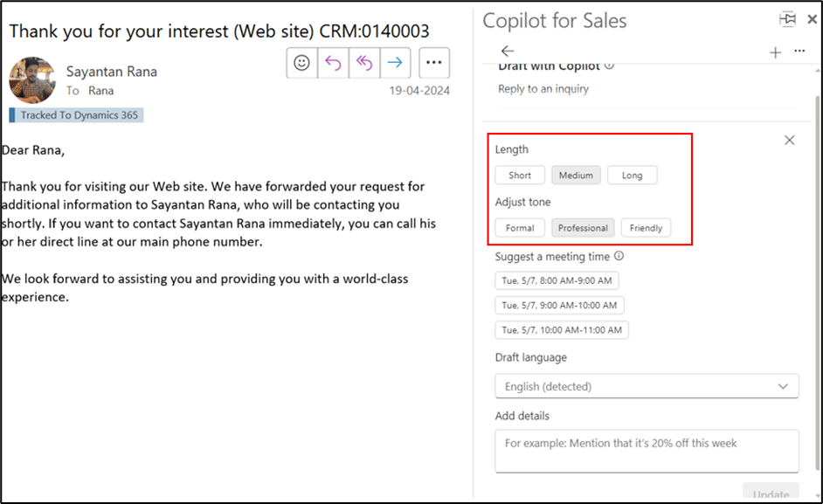Go back in Copilot for Sales pane
The image size is (823, 504).
click(508, 52)
